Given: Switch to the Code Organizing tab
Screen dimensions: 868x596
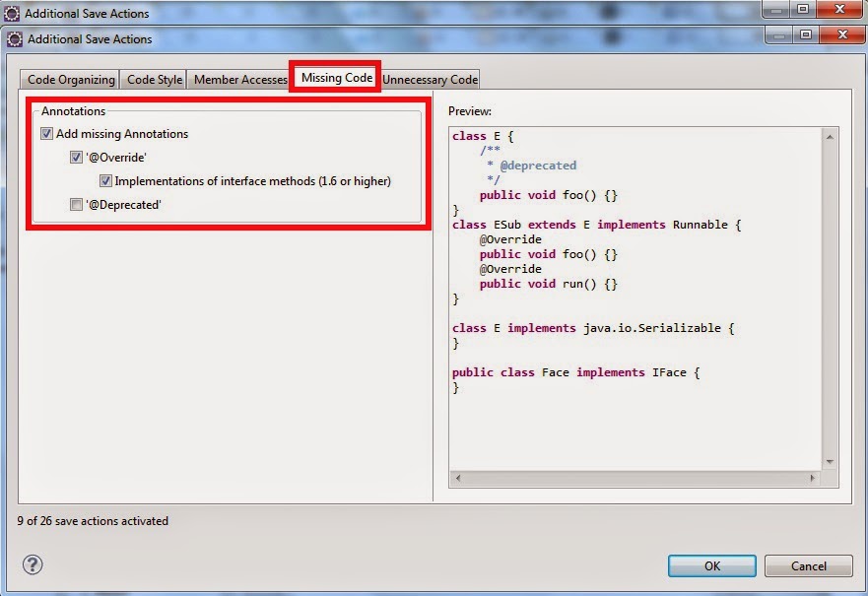Looking at the screenshot, I should (68, 79).
